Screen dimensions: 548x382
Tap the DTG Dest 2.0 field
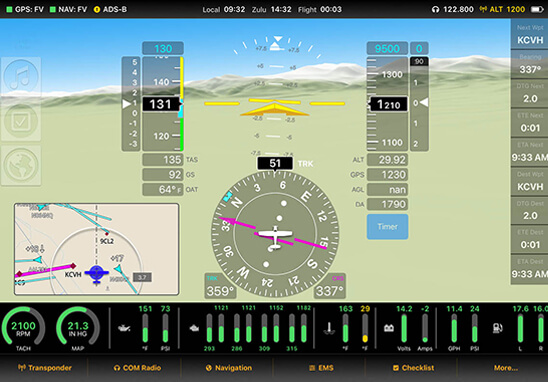click(530, 210)
